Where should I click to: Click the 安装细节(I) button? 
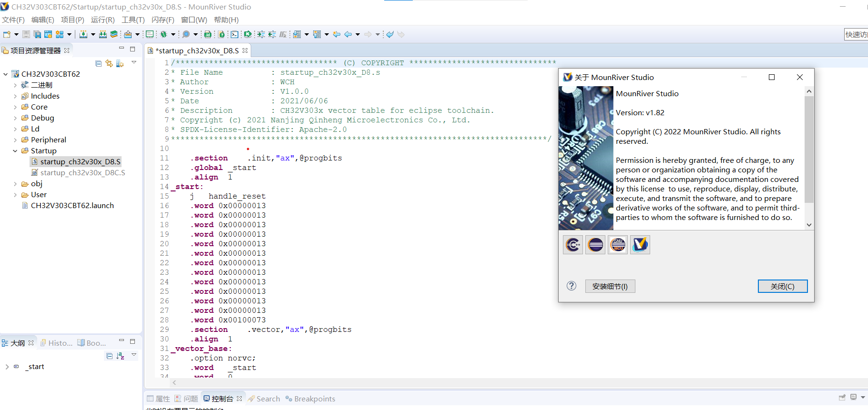tap(610, 286)
